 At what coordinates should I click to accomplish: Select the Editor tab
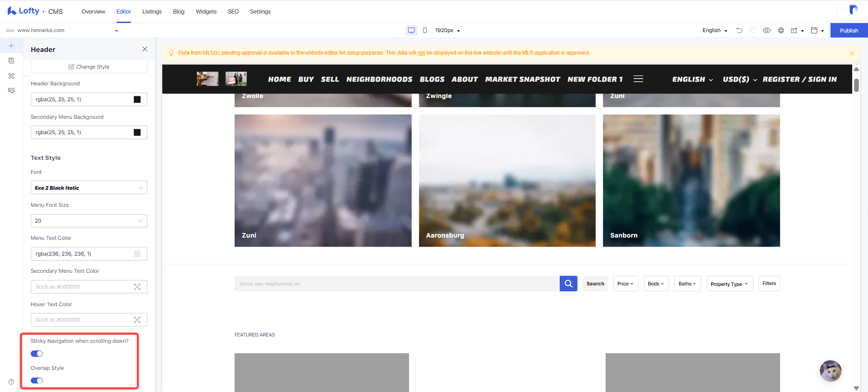point(123,11)
